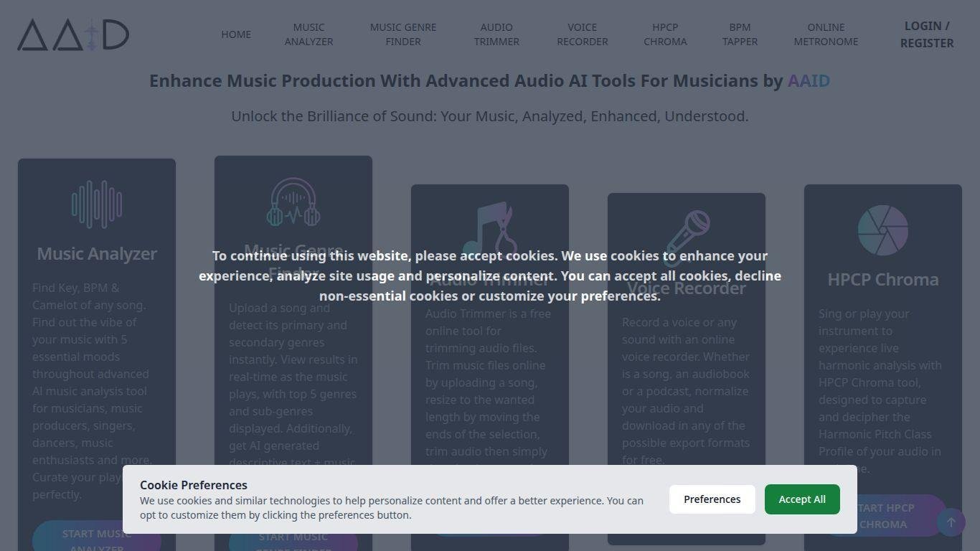Click the Audio Trimmer scissors note icon
The width and height of the screenshot is (980, 551).
click(490, 228)
